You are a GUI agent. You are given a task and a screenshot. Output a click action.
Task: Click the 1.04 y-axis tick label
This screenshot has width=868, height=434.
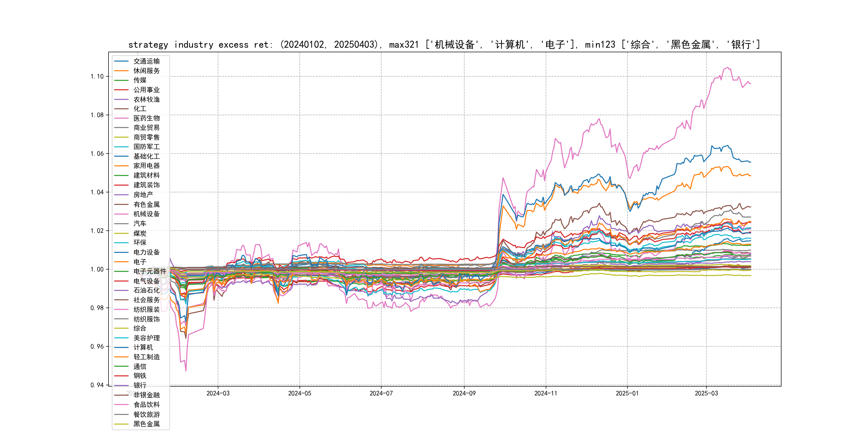point(97,192)
